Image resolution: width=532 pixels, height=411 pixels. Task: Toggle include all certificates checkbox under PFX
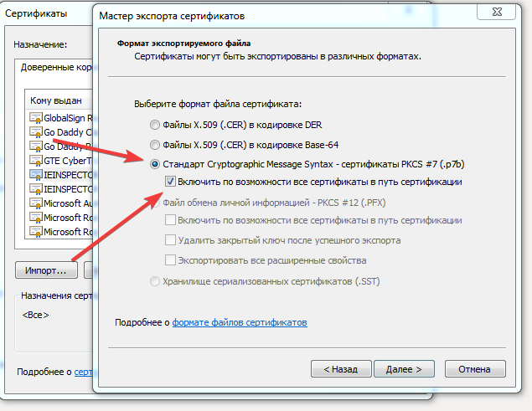pos(170,220)
